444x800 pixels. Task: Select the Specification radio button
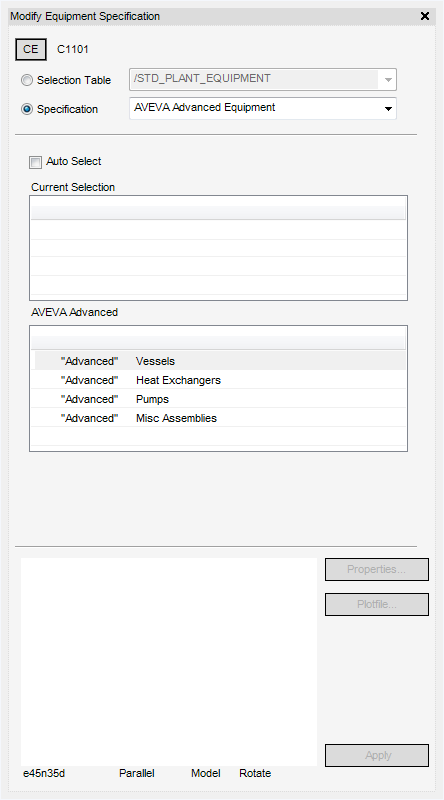click(27, 110)
